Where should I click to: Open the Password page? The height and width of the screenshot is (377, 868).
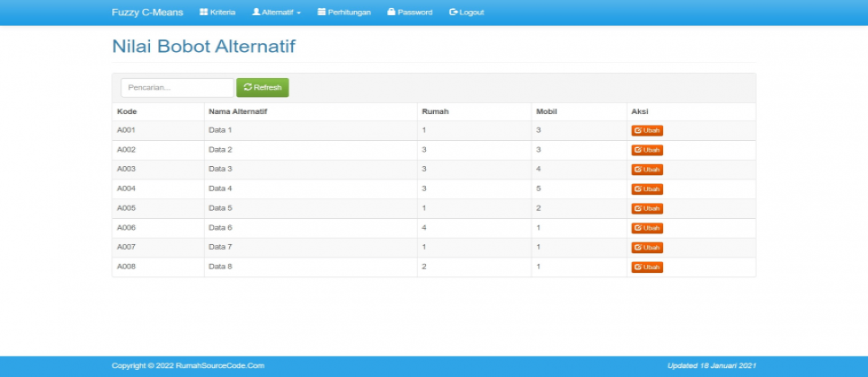tap(410, 13)
